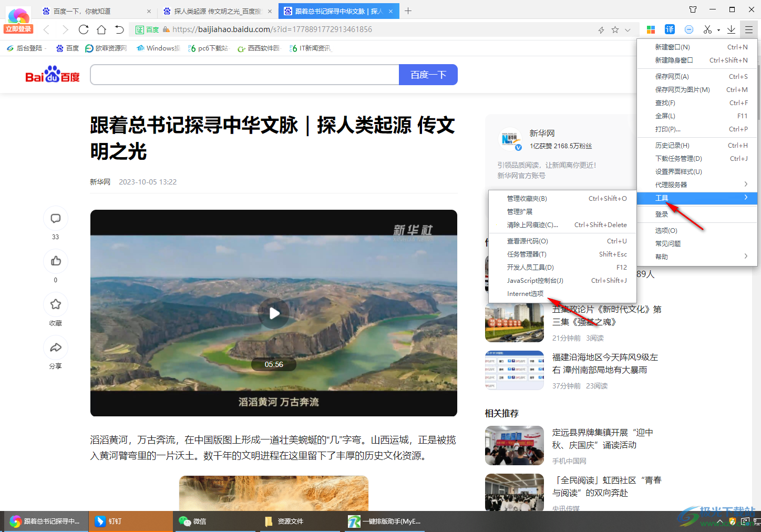The image size is (761, 532).
Task: Click the 收藏 star icon beside article
Action: pyautogui.click(x=56, y=304)
